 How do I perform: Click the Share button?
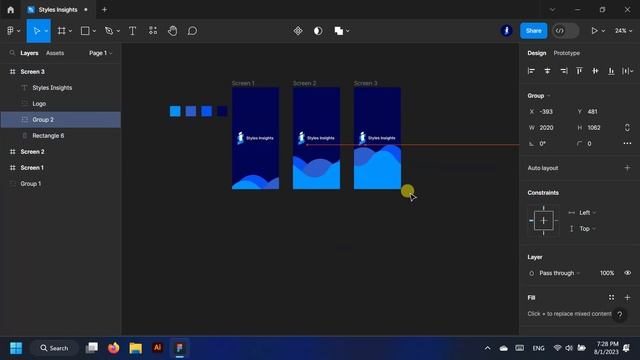point(533,31)
